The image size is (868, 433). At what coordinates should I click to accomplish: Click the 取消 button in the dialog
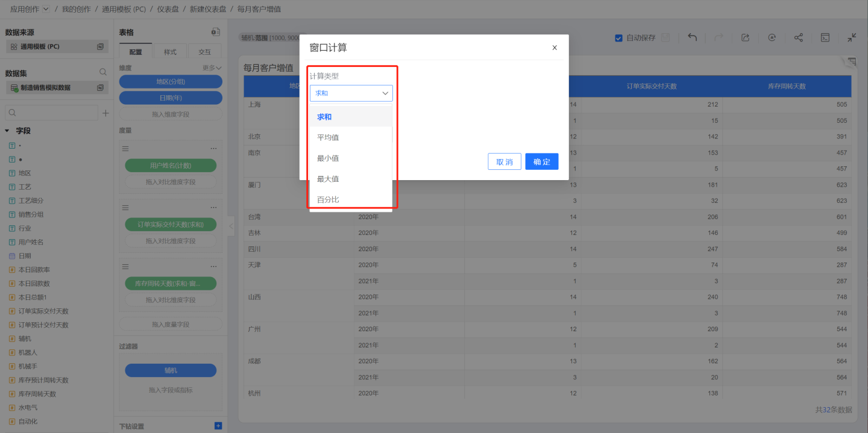pos(504,161)
